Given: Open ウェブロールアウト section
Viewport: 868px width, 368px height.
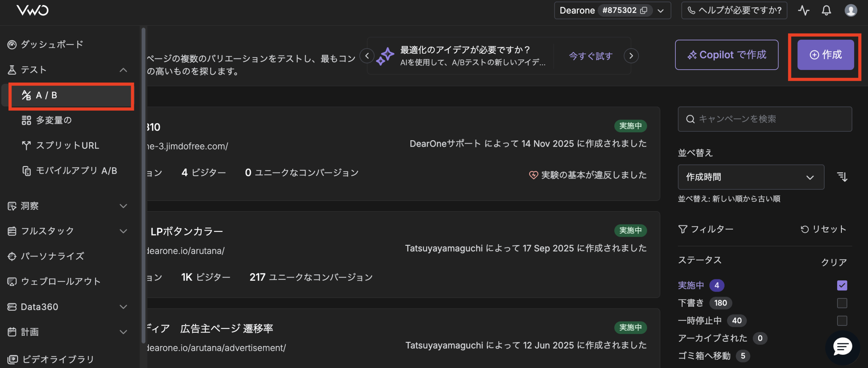Looking at the screenshot, I should click(x=60, y=281).
